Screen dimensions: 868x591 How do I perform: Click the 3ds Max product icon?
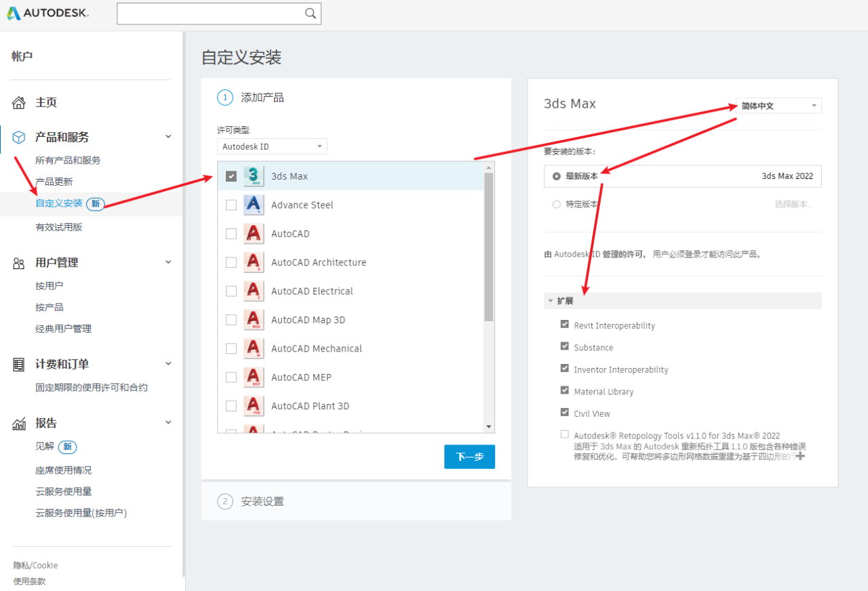(254, 176)
